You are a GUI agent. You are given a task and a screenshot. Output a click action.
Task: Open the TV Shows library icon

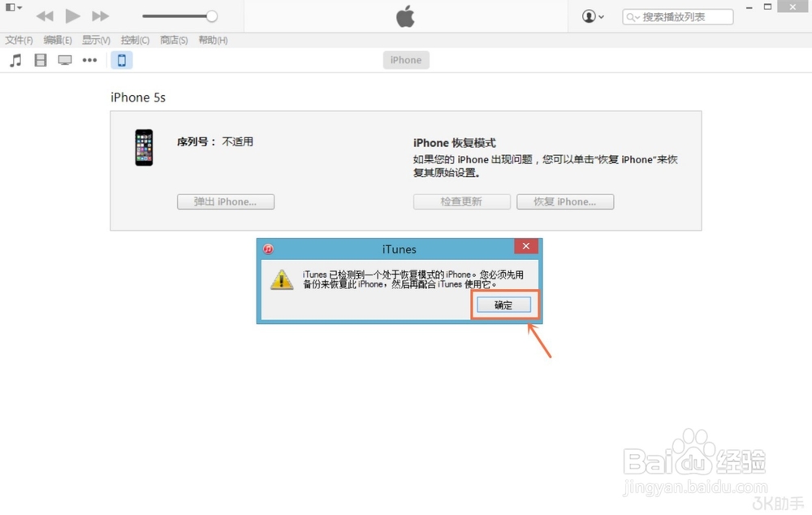(65, 60)
